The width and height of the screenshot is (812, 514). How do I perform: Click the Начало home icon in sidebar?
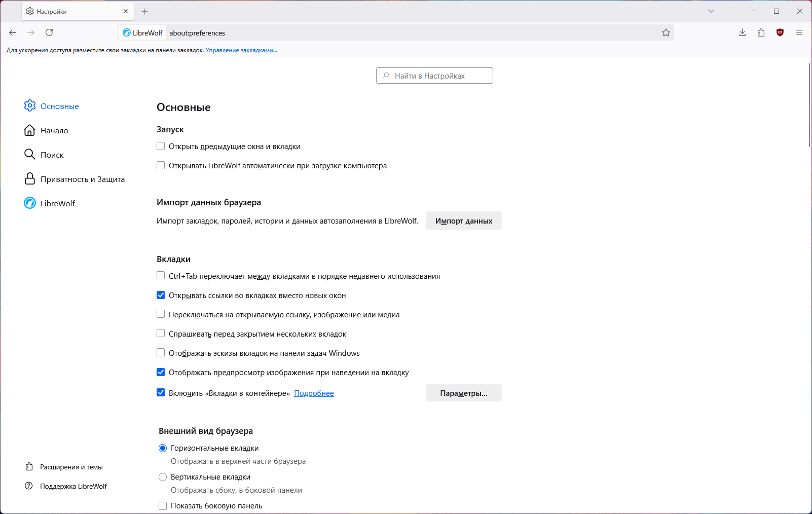(30, 130)
